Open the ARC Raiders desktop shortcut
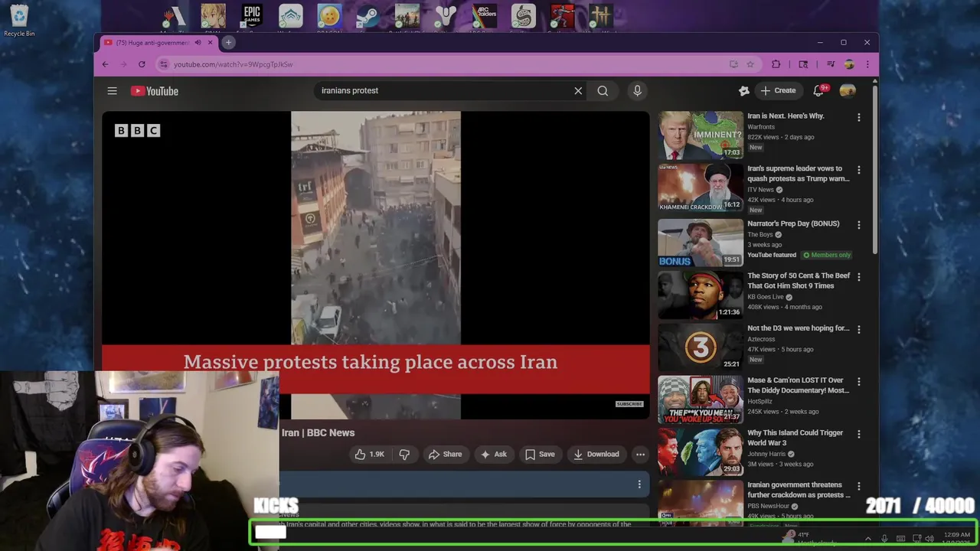This screenshot has height=551, width=980. point(485,18)
